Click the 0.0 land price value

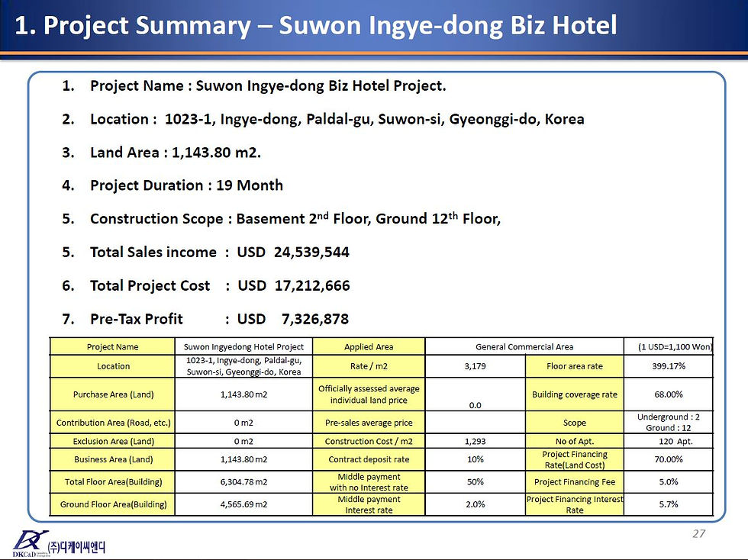475,405
